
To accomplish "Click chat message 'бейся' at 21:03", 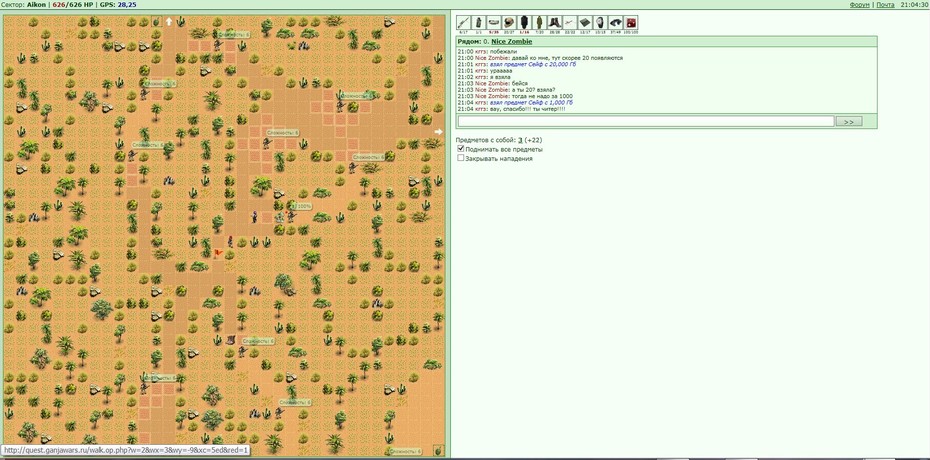I will tap(520, 84).
